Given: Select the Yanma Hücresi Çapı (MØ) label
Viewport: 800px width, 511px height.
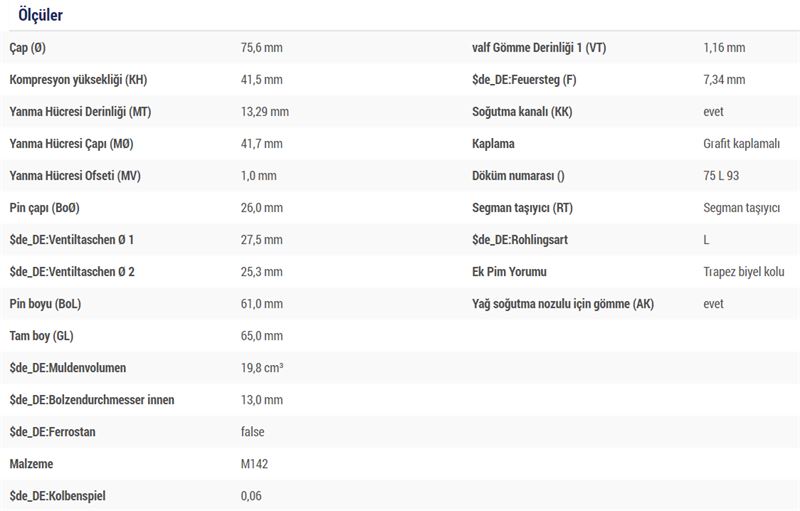Looking at the screenshot, I should tap(71, 144).
